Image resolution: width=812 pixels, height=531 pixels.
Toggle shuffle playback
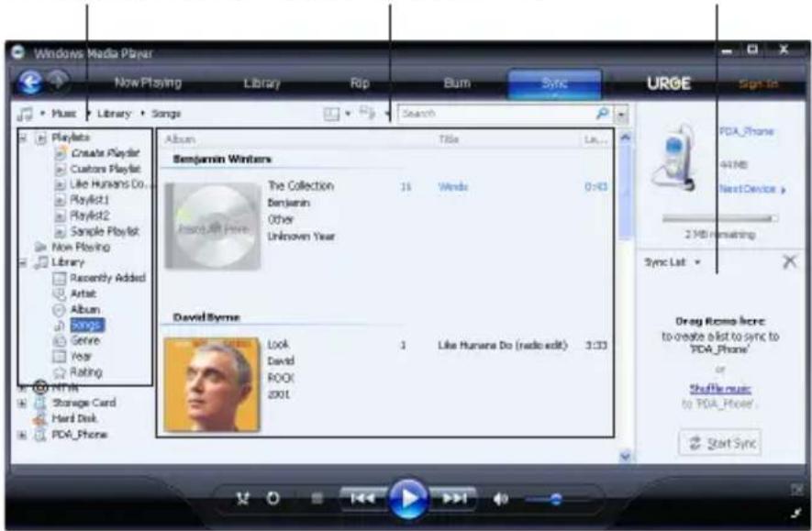pyautogui.click(x=242, y=498)
